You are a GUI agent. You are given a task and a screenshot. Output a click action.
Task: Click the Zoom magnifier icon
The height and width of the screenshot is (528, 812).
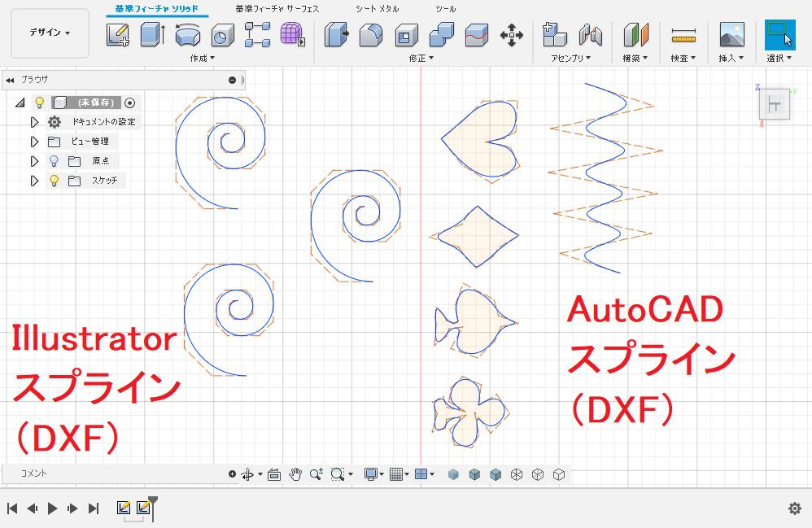316,474
